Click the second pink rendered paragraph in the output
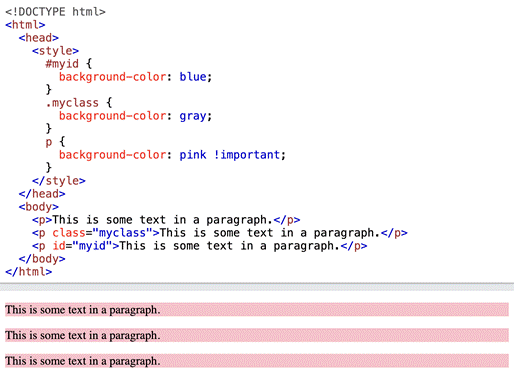Image resolution: width=514 pixels, height=381 pixels. [x=257, y=335]
